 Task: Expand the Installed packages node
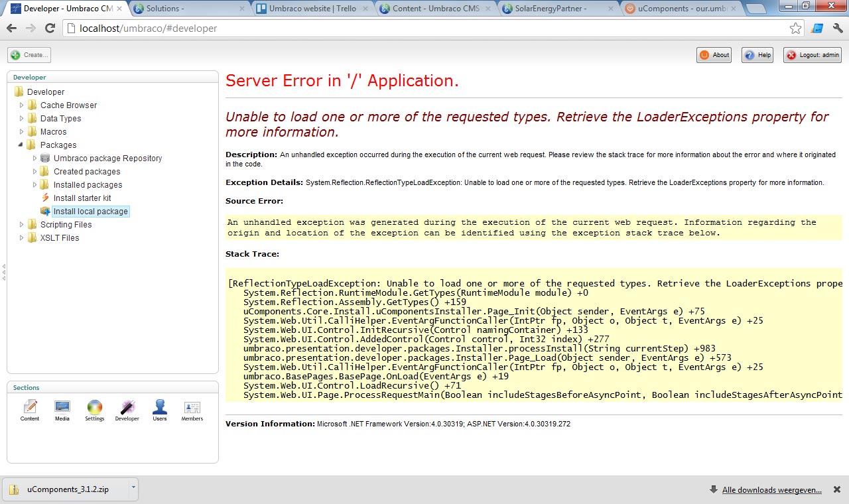(x=35, y=184)
